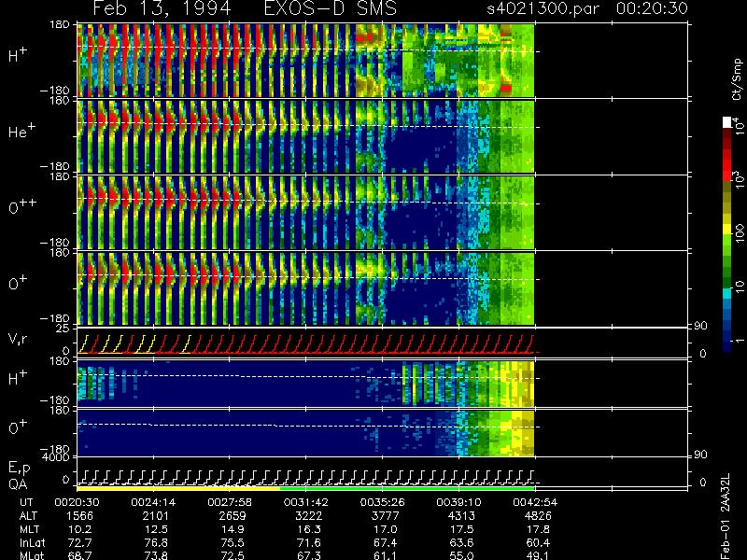Click InLat value '71.6'
The height and width of the screenshot is (560, 747).
[x=310, y=542]
